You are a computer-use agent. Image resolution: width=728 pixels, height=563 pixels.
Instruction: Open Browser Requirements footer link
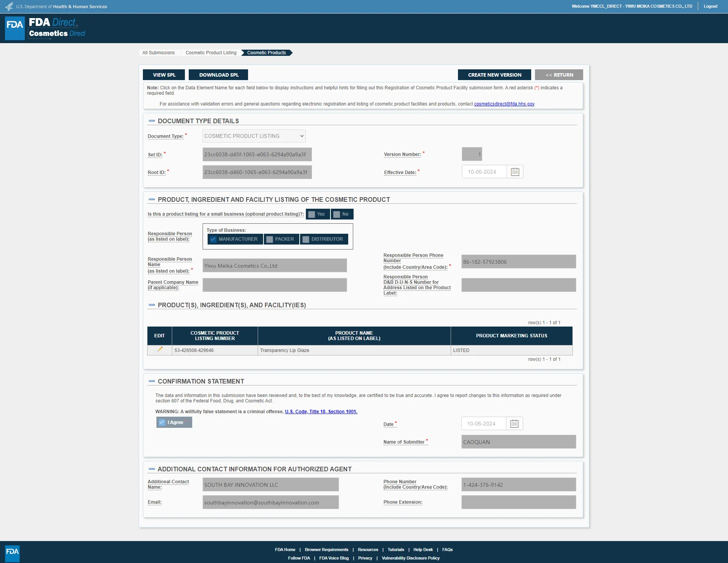[327, 550]
